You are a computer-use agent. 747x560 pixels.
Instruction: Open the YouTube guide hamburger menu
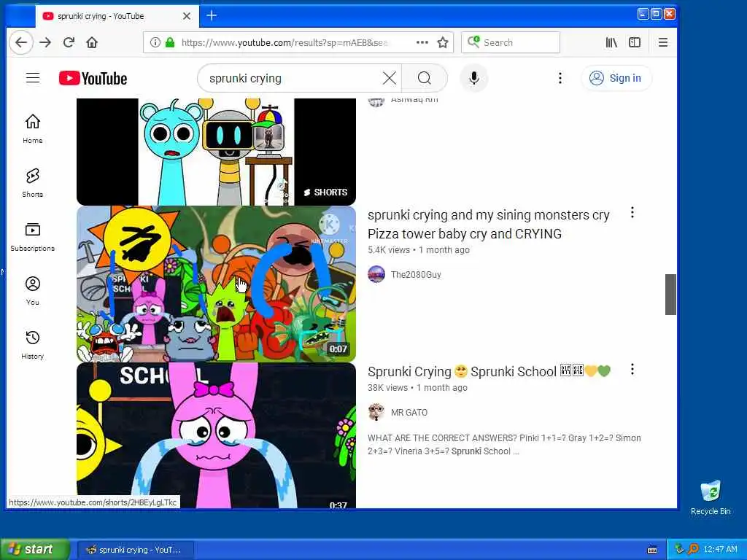click(33, 77)
